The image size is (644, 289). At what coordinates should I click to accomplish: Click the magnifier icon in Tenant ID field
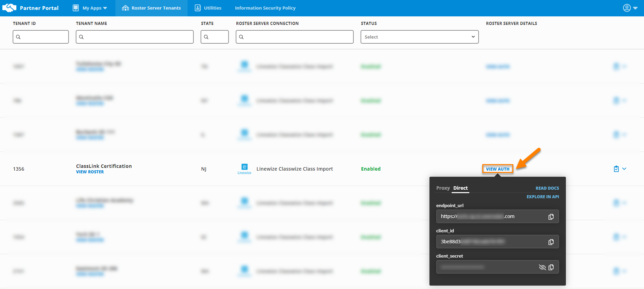tap(18, 37)
